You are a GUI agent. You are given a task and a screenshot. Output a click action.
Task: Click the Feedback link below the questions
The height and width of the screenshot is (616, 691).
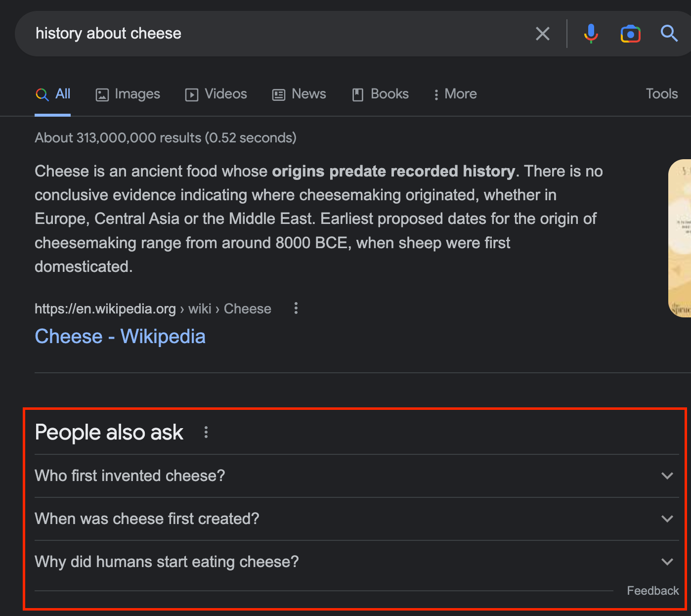[x=653, y=591]
